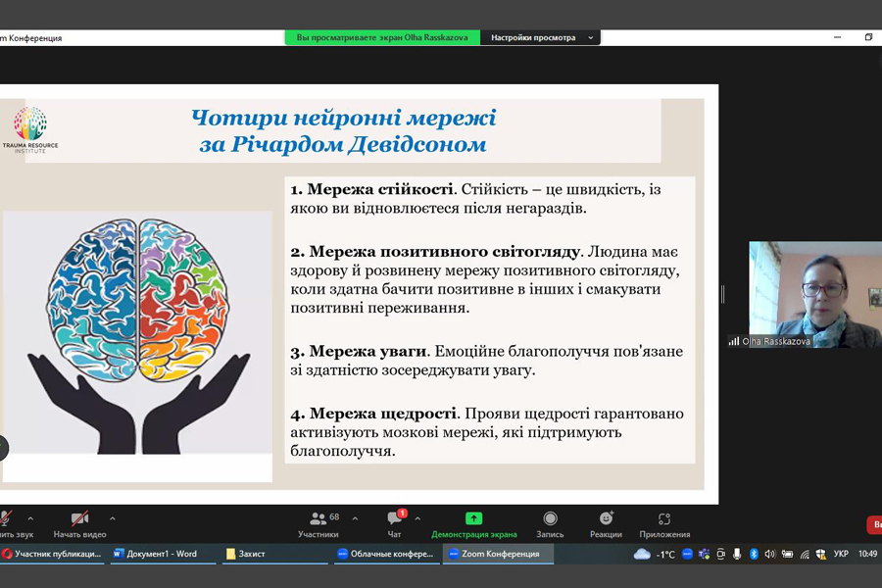Image resolution: width=882 pixels, height=588 pixels.
Task: Open Bluetooth settings tray icon
Action: pyautogui.click(x=754, y=555)
